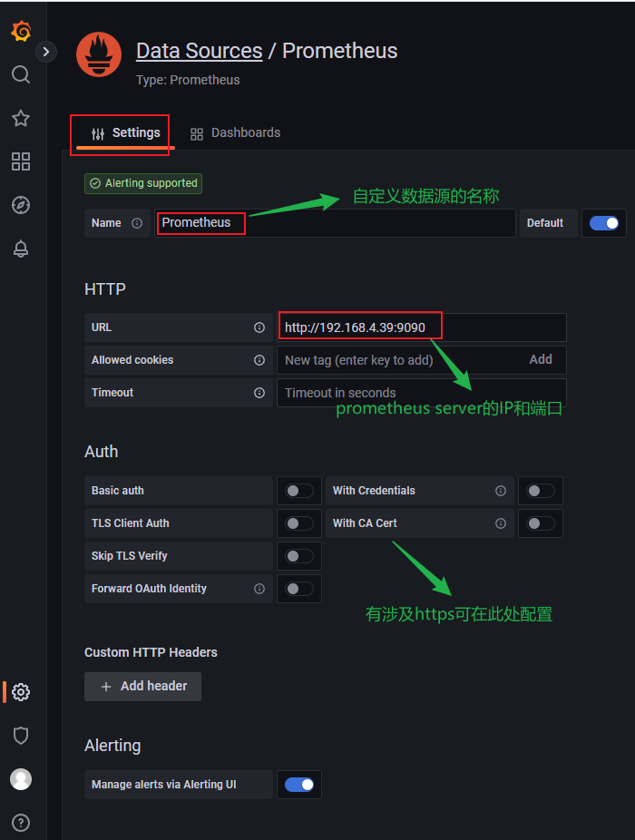Enable the With CA Cert switch
This screenshot has width=635, height=840.
pos(541,523)
